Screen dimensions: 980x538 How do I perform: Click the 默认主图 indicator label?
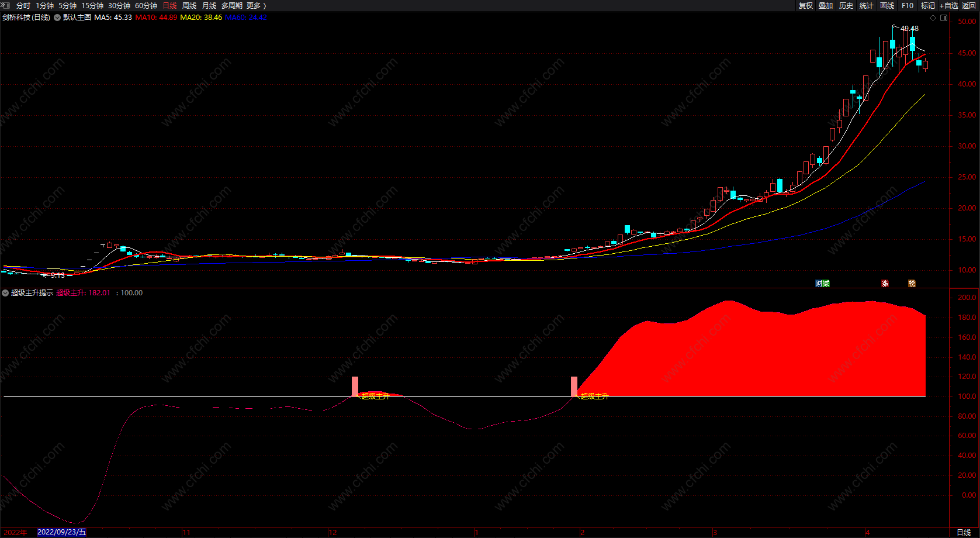click(77, 18)
